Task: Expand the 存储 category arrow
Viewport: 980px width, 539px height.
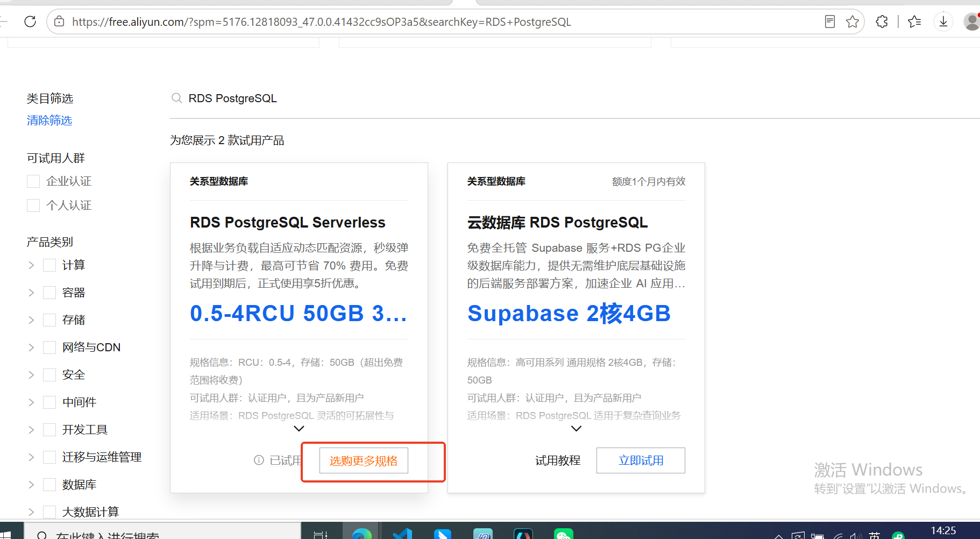Action: click(31, 320)
